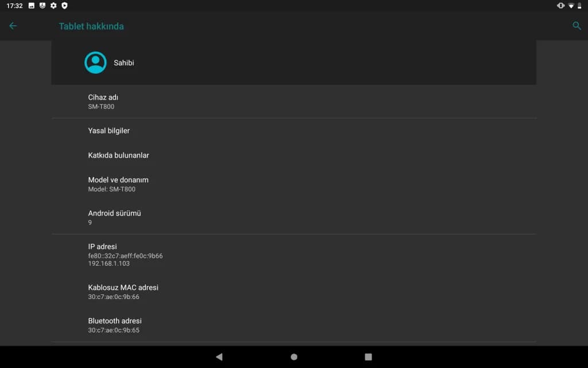
Task: Tap the 30:c7:ae:0c:9b:66 MAC value
Action: [x=114, y=297]
